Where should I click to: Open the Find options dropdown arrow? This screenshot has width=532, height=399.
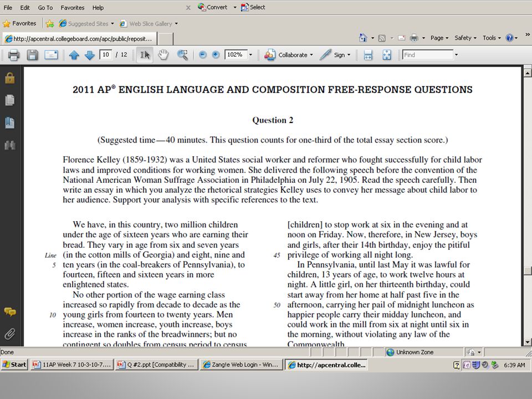click(x=456, y=55)
